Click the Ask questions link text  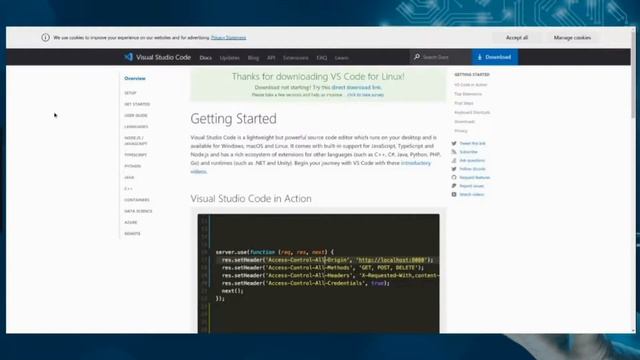pos(472,160)
